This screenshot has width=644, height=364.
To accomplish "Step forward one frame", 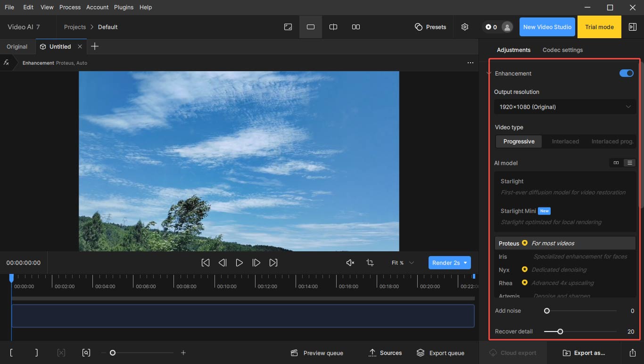I will (256, 263).
